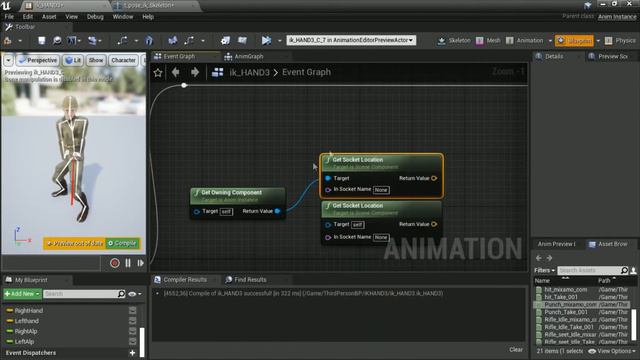This screenshot has width=640, height=360.
Task: Open the compile options dropdown arrow
Action: click(20, 40)
